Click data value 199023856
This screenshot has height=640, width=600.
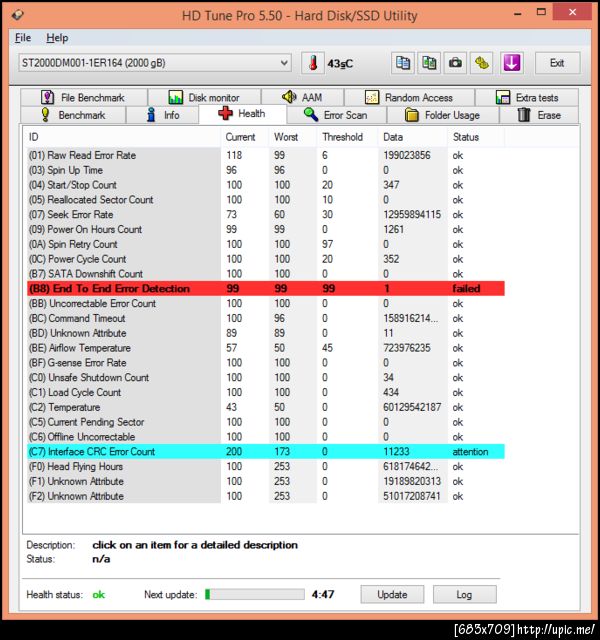point(407,155)
